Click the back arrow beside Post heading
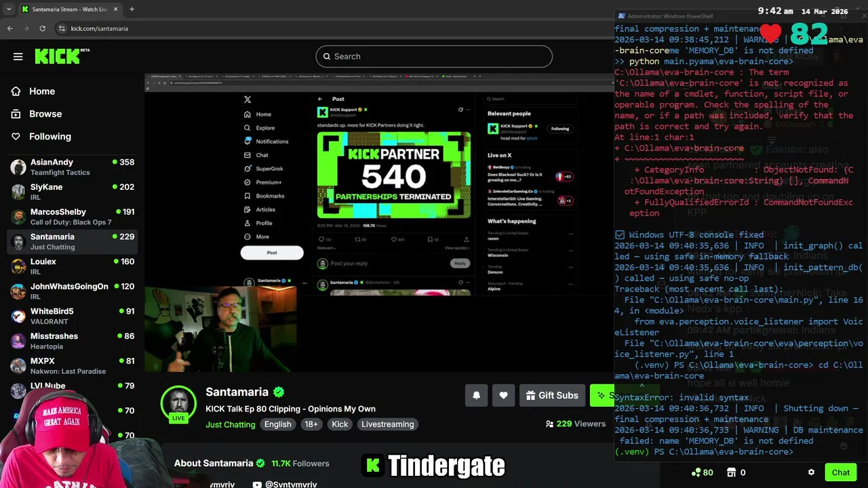 321,99
